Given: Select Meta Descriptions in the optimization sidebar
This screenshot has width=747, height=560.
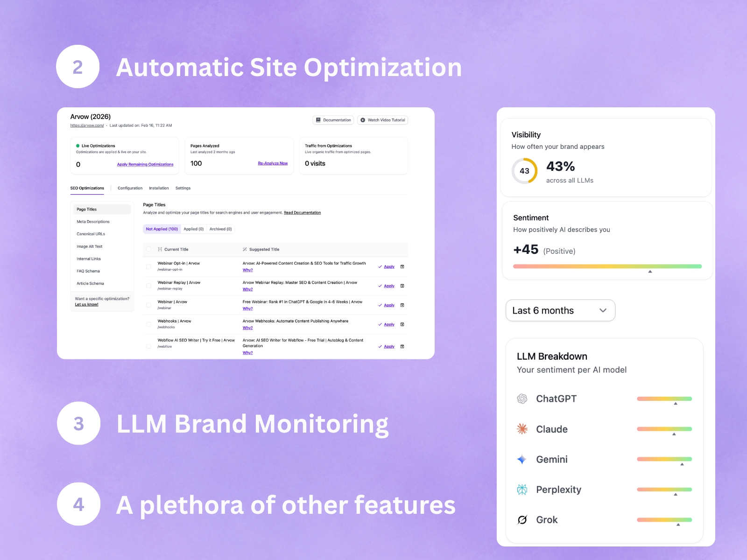Looking at the screenshot, I should 92,221.
